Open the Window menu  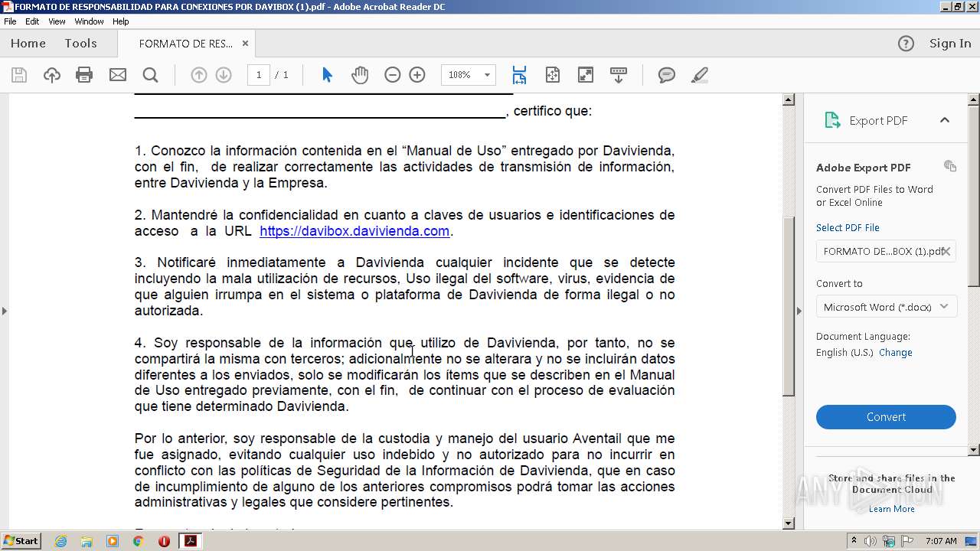pos(89,21)
